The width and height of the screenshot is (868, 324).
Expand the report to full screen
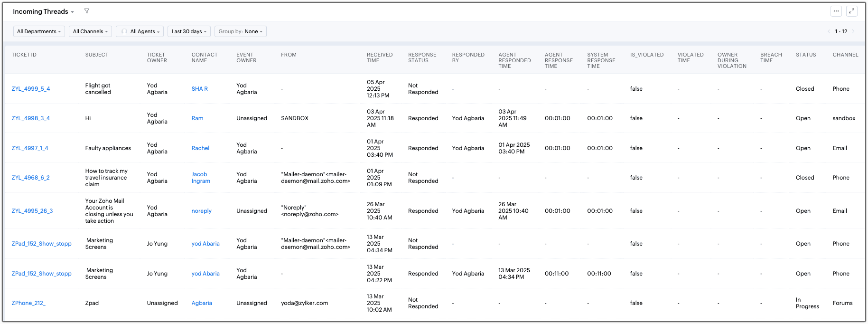[852, 11]
